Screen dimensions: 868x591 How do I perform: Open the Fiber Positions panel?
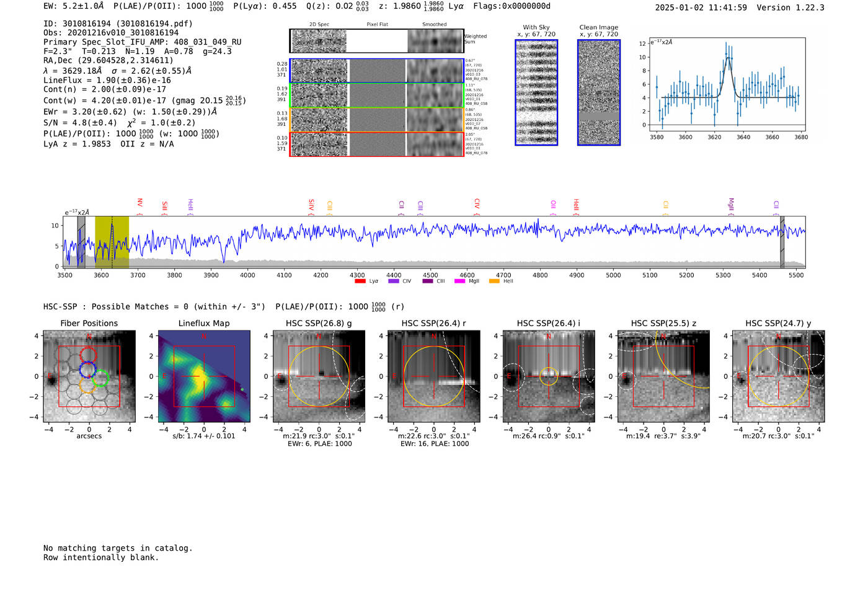(x=89, y=376)
